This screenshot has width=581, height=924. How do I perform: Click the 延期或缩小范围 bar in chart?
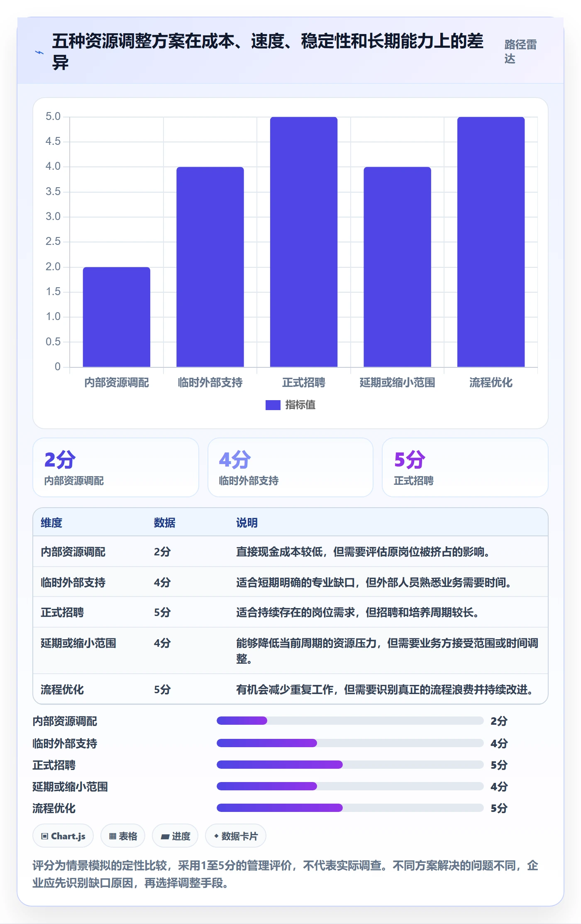point(397,267)
